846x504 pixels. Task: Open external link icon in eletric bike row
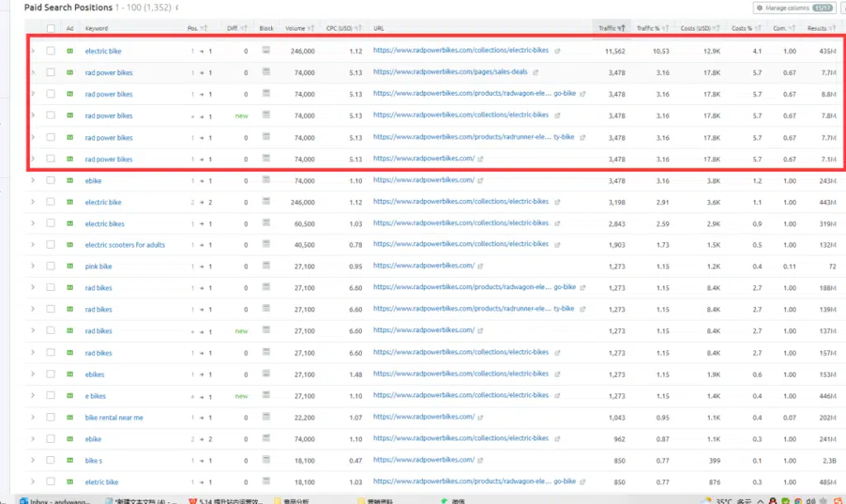582,482
